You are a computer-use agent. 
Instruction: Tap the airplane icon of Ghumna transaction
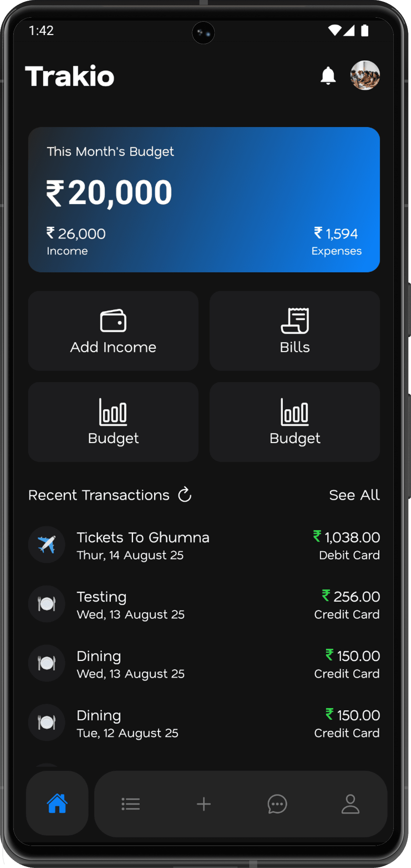[47, 544]
